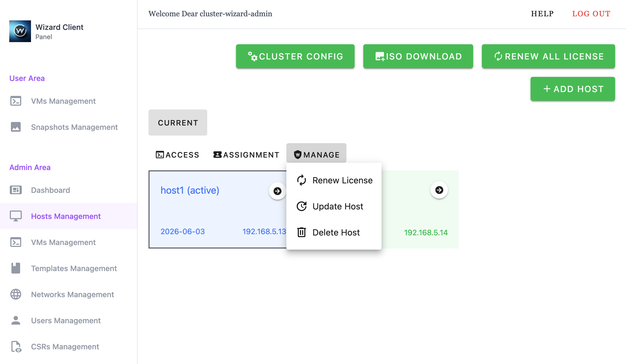
Task: Click the Templates Management bookmark icon
Action: pos(16,268)
